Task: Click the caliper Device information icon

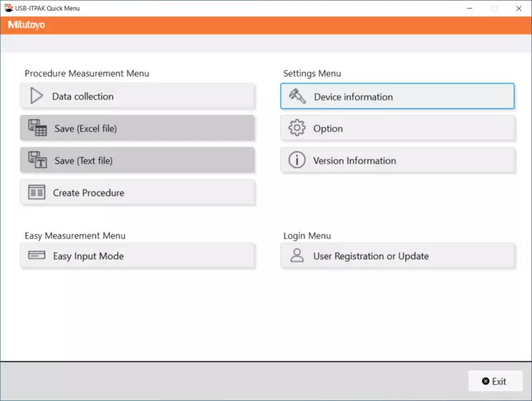Action: [297, 96]
